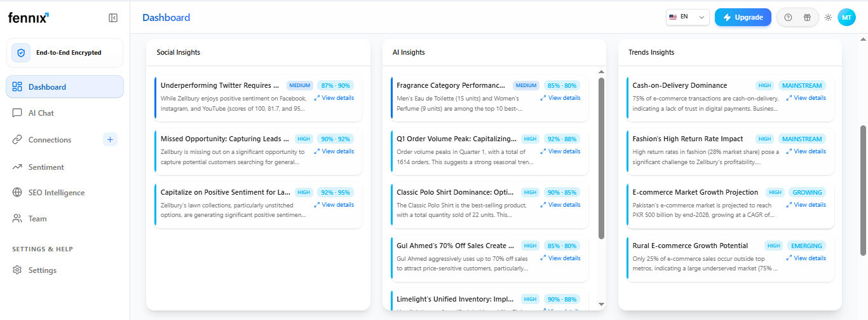The width and height of the screenshot is (868, 320).
Task: Collapse the sidebar panel icon
Action: coord(113,18)
